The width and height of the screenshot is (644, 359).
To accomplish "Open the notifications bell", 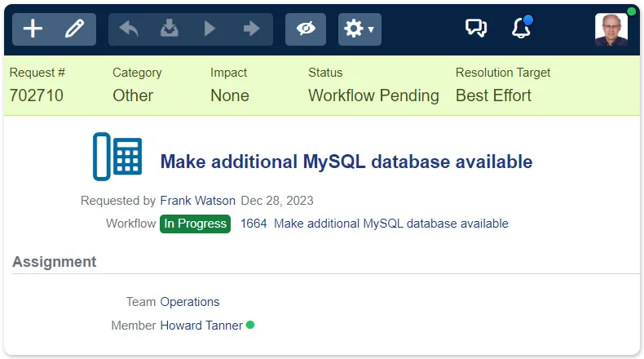I will tap(521, 28).
